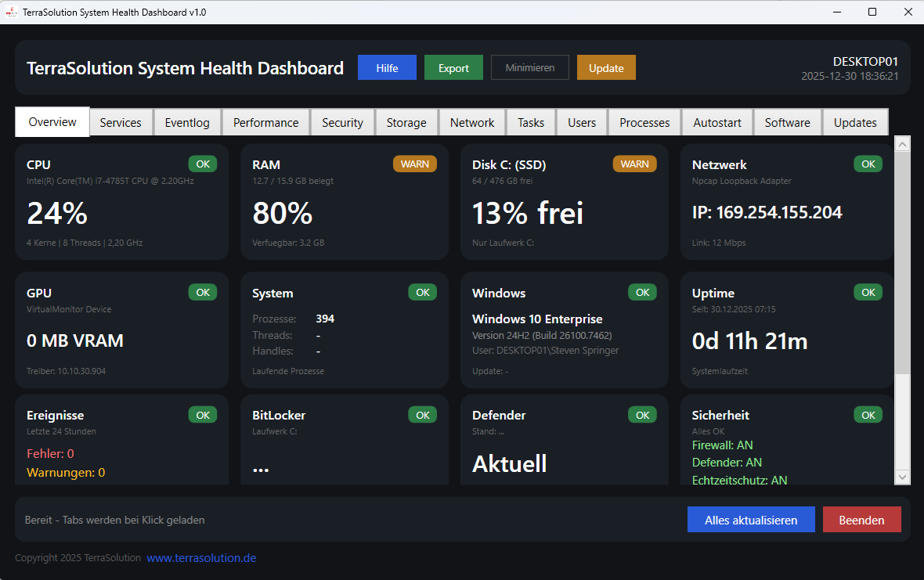
Task: Click the TerraSolution app icon in the title bar
Action: 11,12
